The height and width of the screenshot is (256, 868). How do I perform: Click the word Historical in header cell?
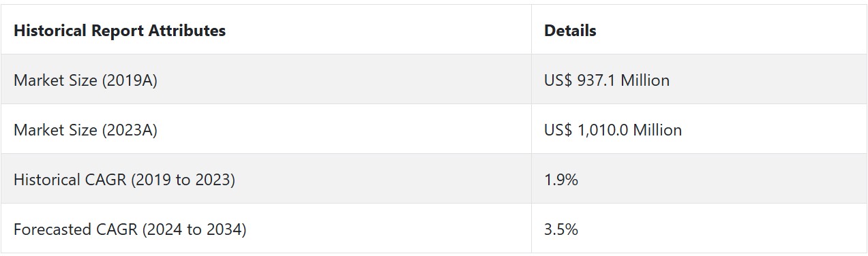tap(49, 31)
